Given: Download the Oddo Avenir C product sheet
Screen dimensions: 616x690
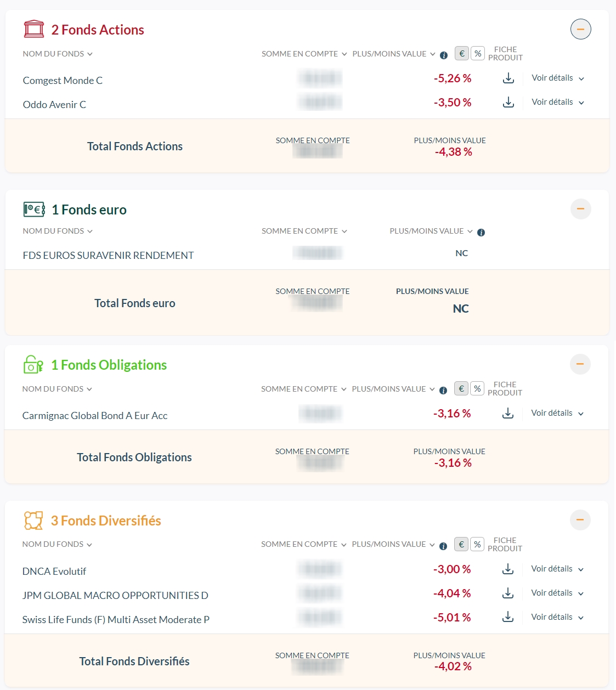Looking at the screenshot, I should point(508,103).
